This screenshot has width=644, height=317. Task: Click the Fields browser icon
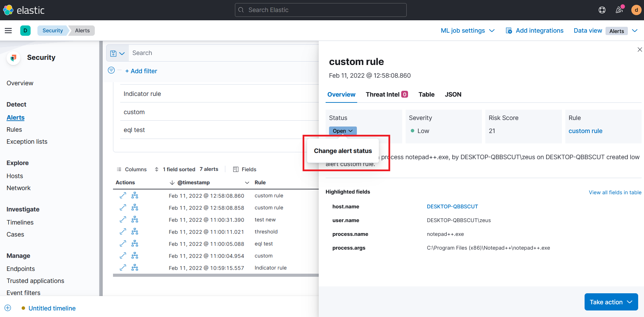pyautogui.click(x=245, y=169)
